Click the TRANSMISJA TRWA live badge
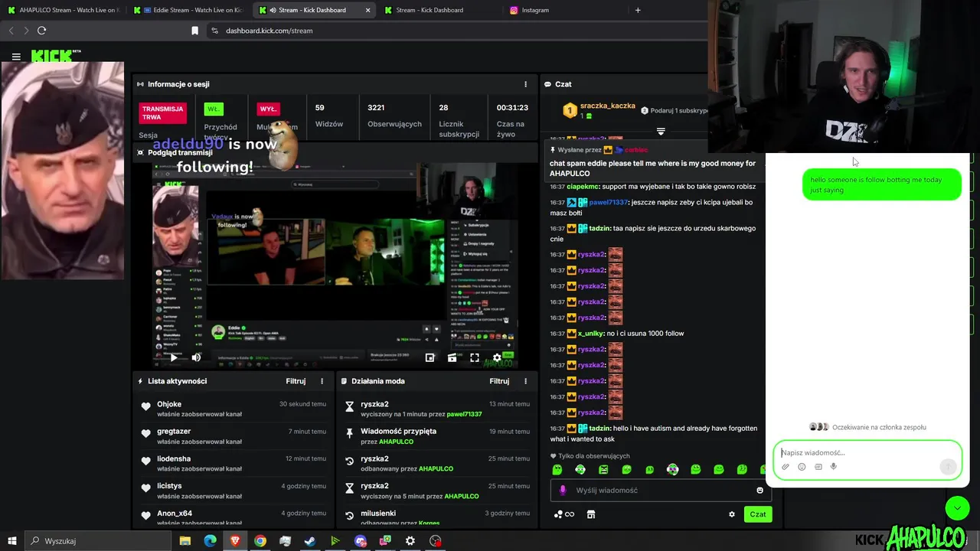 tap(162, 113)
